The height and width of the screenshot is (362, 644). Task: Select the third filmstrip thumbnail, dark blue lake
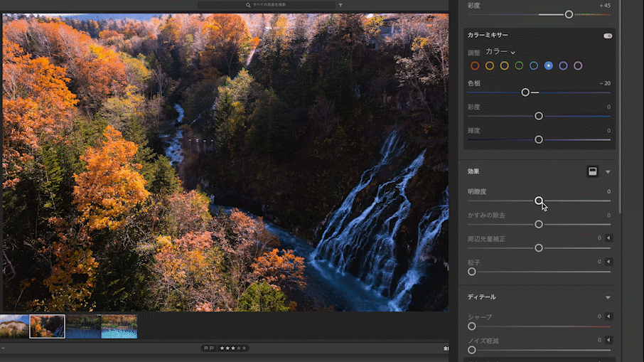[x=83, y=326]
